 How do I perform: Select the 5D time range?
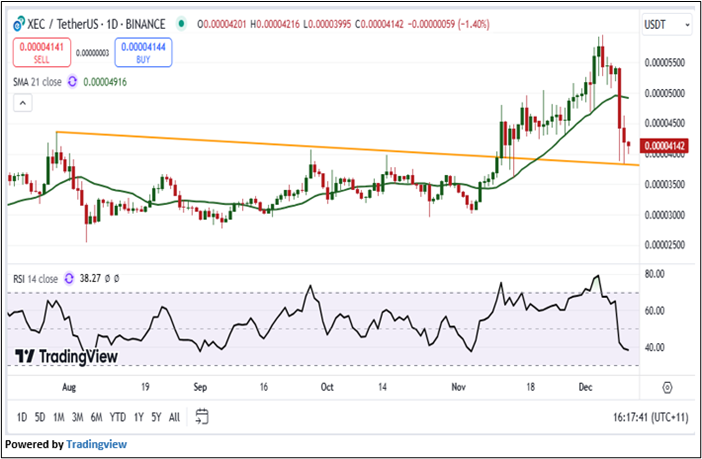click(x=40, y=417)
